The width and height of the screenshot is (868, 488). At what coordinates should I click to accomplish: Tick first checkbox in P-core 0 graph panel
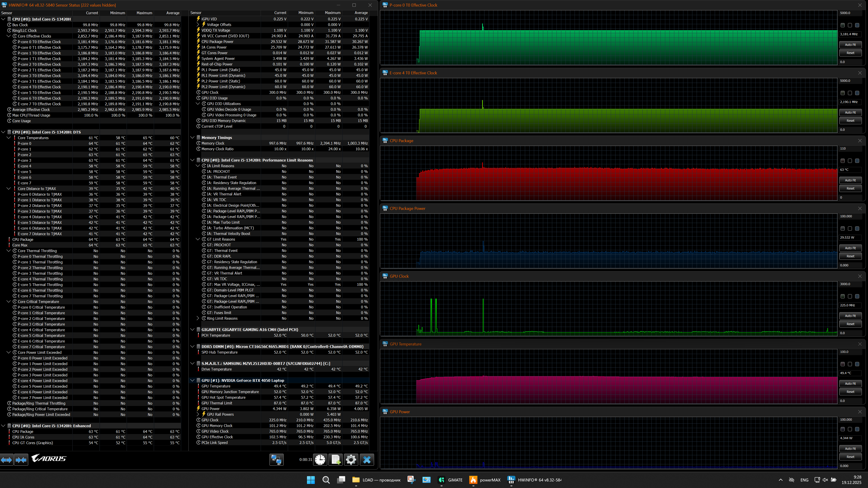[842, 25]
